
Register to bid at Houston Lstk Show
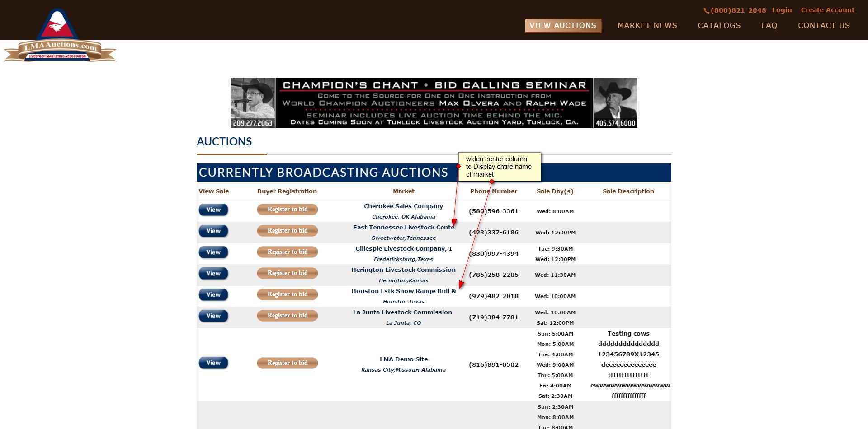coord(287,294)
